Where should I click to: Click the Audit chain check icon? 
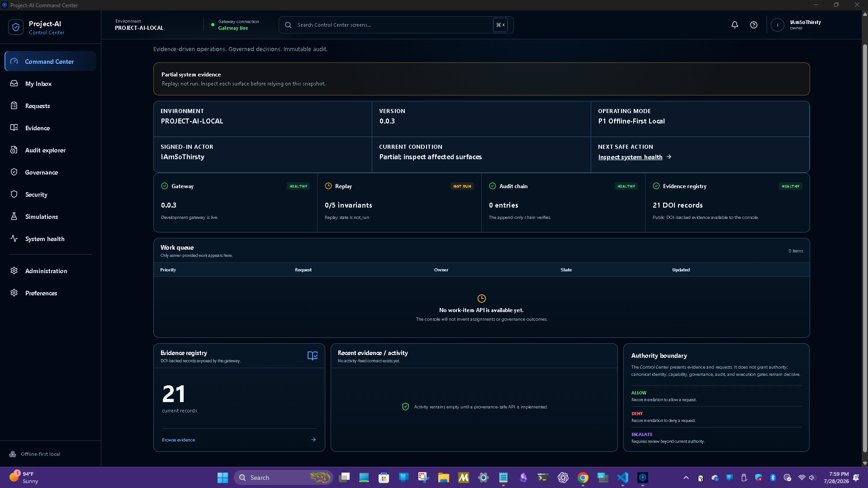(x=493, y=186)
